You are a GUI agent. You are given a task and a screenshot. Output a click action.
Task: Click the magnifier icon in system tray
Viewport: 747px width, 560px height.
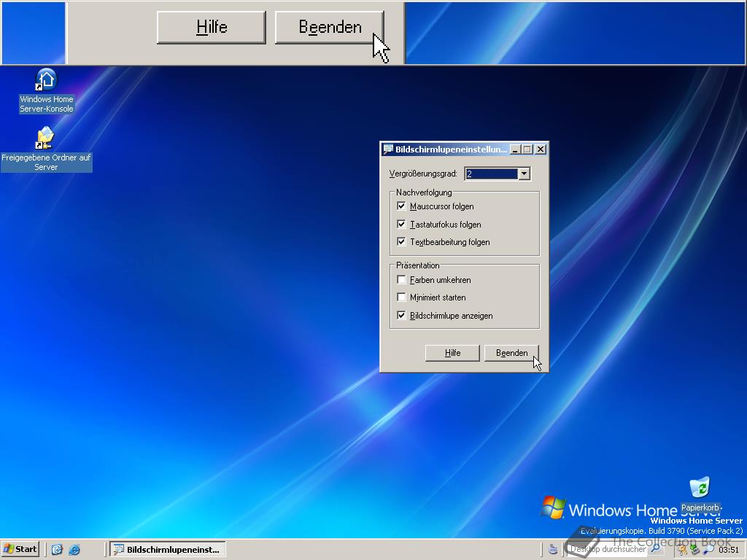[x=709, y=550]
